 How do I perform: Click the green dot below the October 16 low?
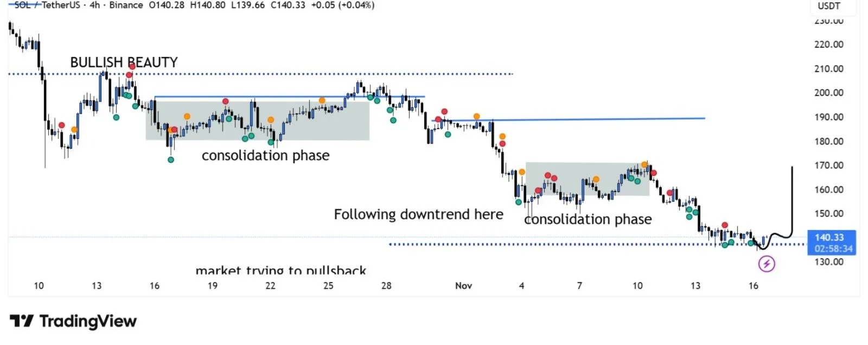(x=171, y=160)
